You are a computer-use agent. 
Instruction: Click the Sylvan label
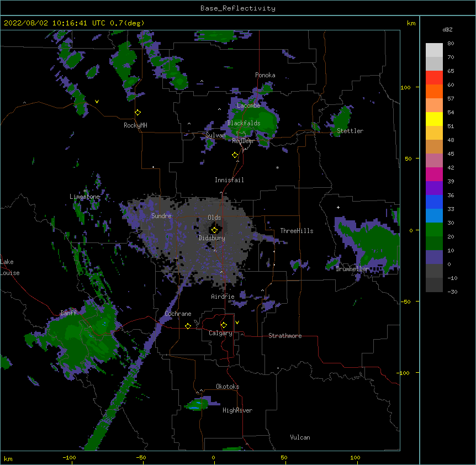click(215, 135)
